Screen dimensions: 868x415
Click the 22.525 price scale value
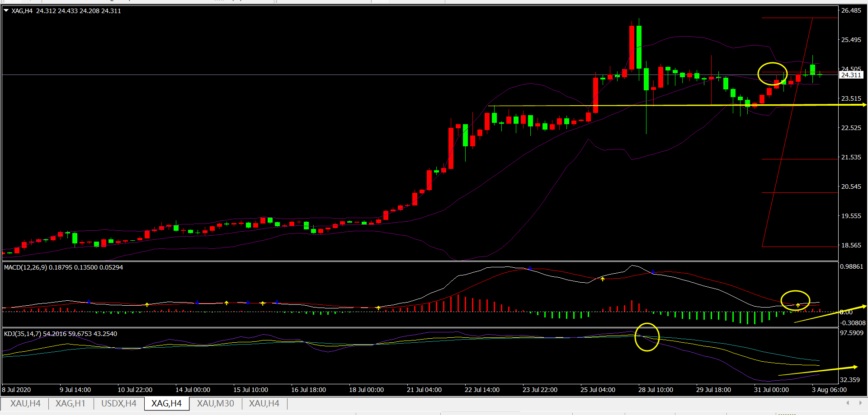pyautogui.click(x=851, y=128)
